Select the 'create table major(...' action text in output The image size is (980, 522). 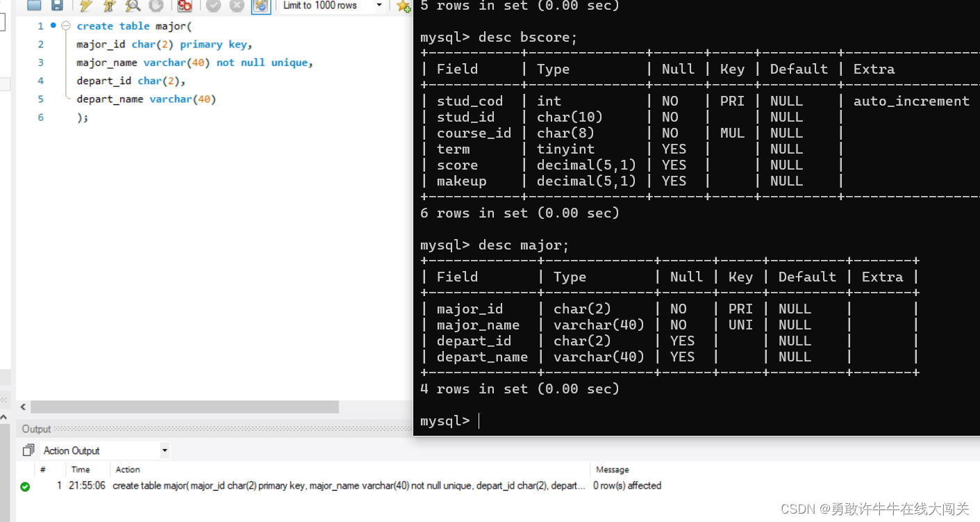click(349, 486)
